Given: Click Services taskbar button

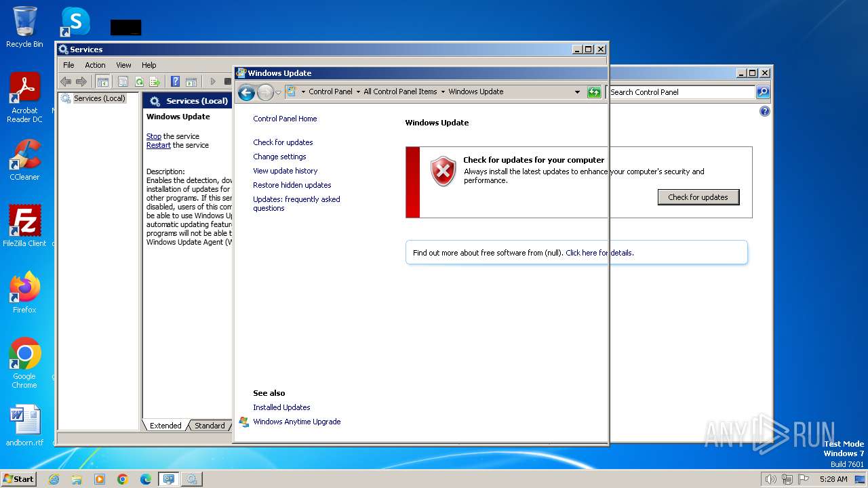Looking at the screenshot, I should coord(192,479).
